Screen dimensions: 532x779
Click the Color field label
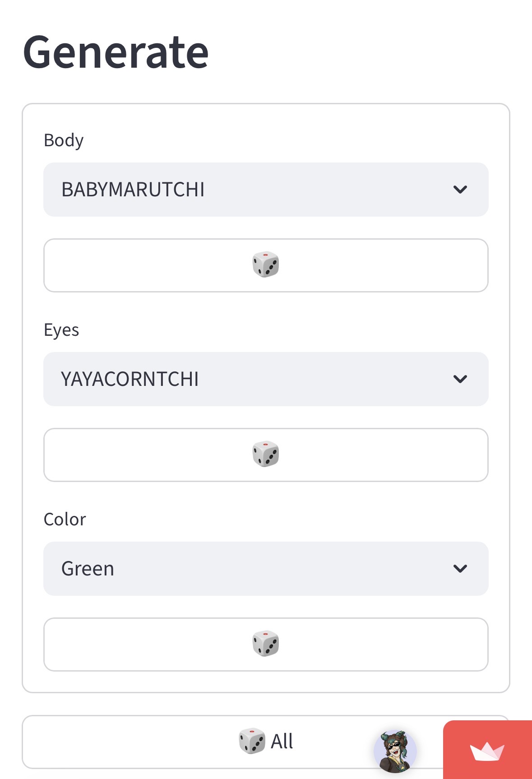point(65,519)
